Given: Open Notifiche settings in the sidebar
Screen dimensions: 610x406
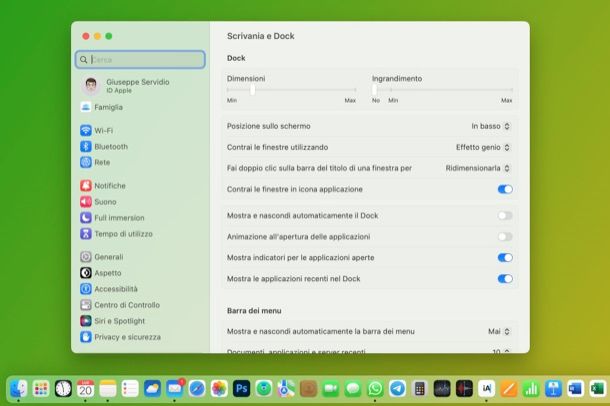Looking at the screenshot, I should tap(103, 186).
